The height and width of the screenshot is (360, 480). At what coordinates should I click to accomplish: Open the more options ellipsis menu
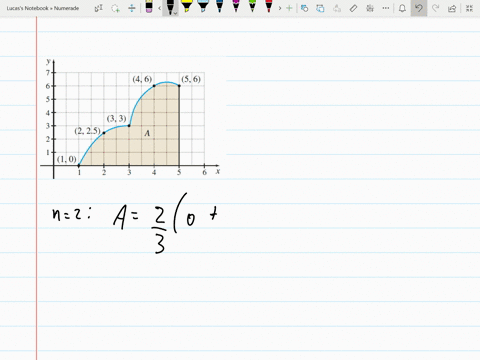pos(386,8)
